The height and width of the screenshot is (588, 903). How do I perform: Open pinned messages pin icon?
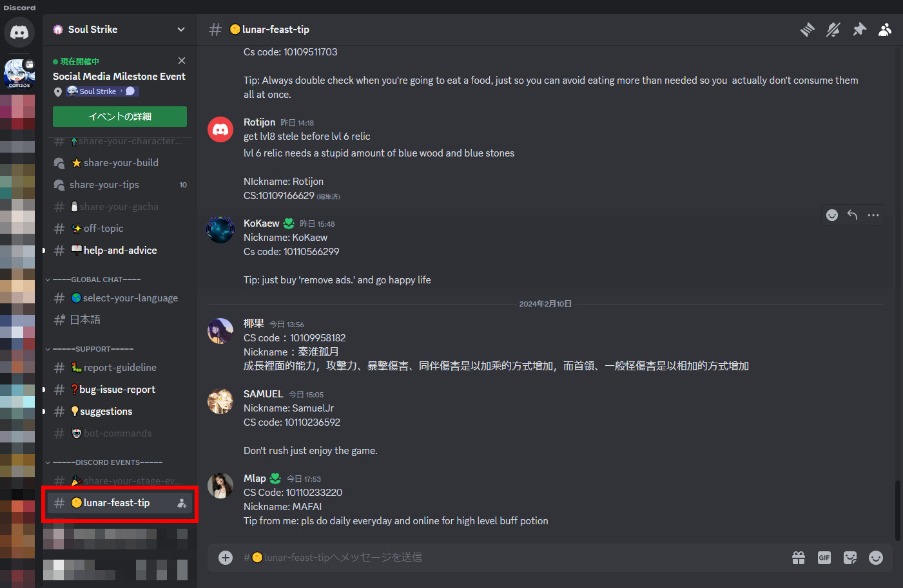[x=859, y=30]
